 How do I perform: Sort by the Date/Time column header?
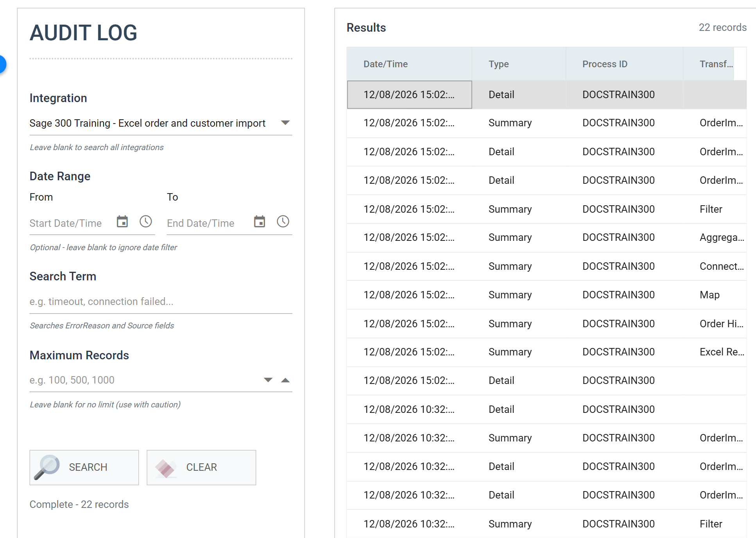point(409,64)
